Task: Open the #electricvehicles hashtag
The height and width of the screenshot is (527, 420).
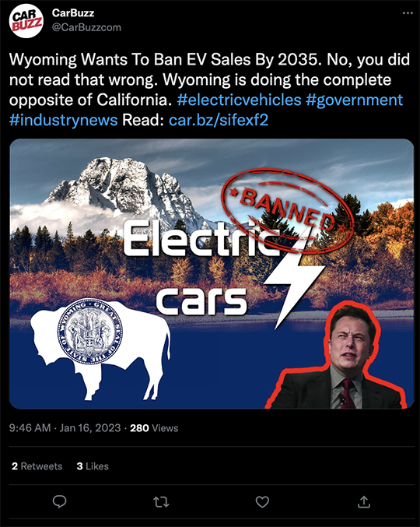Action: coord(239,100)
